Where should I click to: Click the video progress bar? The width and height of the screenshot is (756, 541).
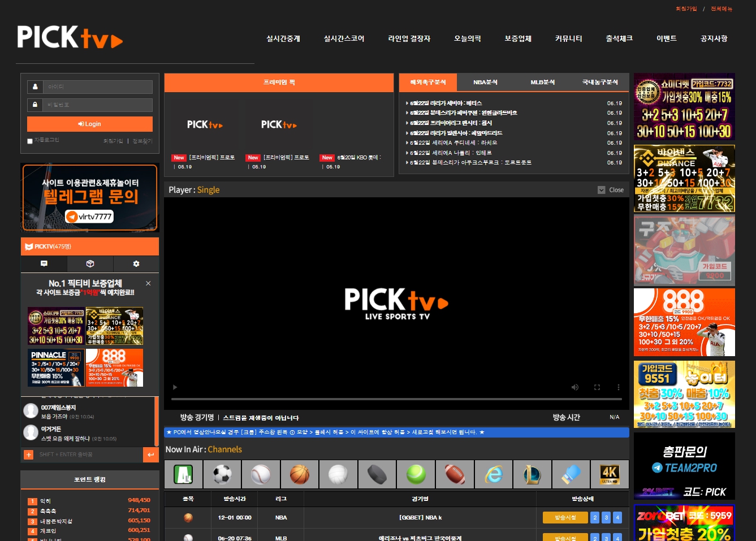pos(396,399)
